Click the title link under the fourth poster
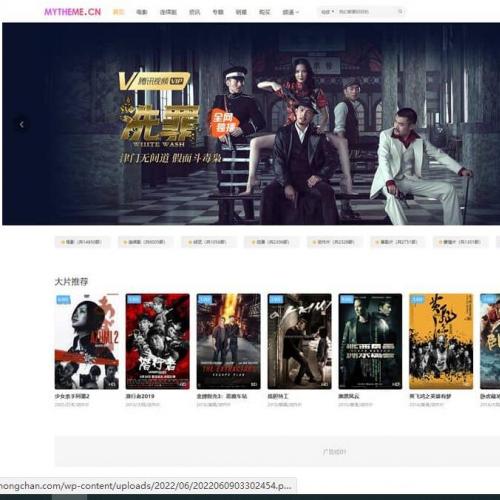Screen dimensions: 500x500 [278, 396]
